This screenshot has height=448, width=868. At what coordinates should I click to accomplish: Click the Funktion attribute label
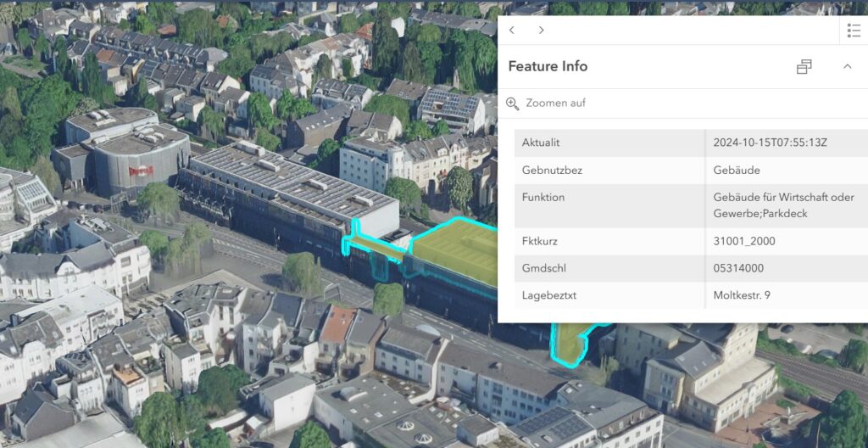pos(543,198)
